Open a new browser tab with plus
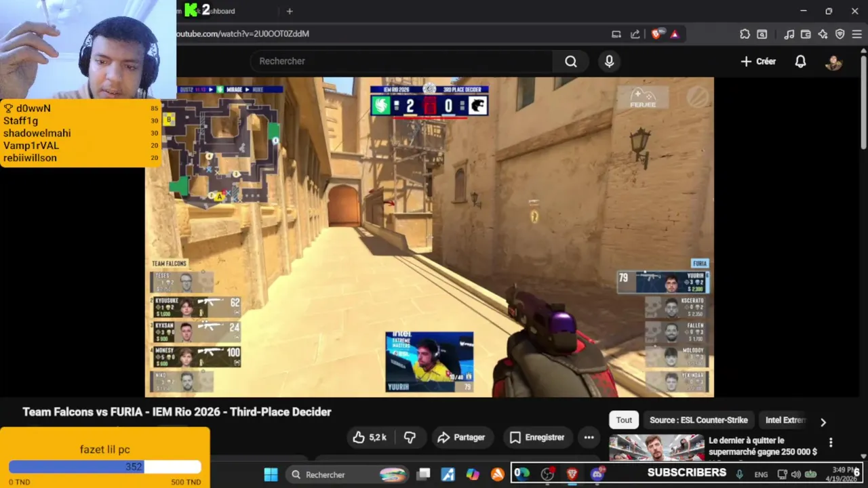The image size is (868, 488). click(290, 11)
